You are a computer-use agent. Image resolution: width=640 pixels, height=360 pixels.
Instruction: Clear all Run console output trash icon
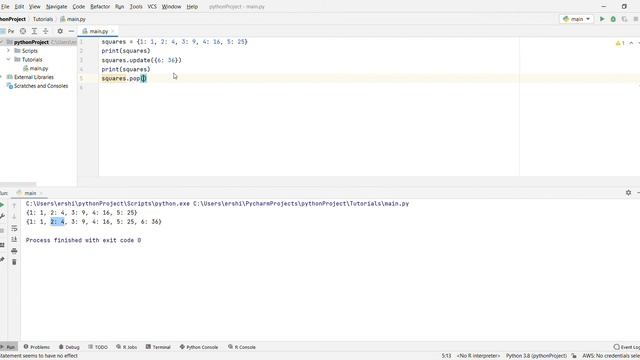tap(14, 262)
